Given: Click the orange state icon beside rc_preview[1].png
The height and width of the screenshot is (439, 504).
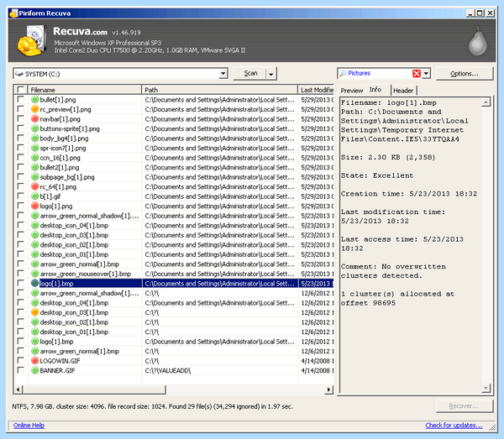Looking at the screenshot, I should coord(34,109).
